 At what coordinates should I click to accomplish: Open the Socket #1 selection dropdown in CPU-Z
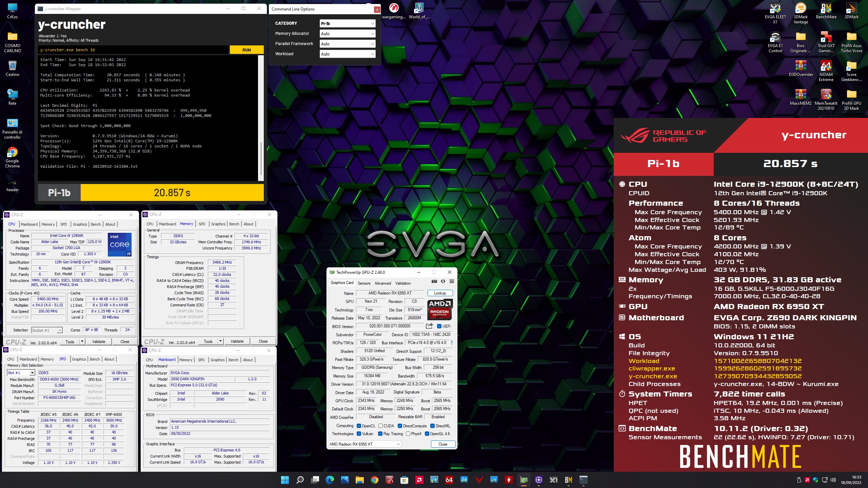47,330
